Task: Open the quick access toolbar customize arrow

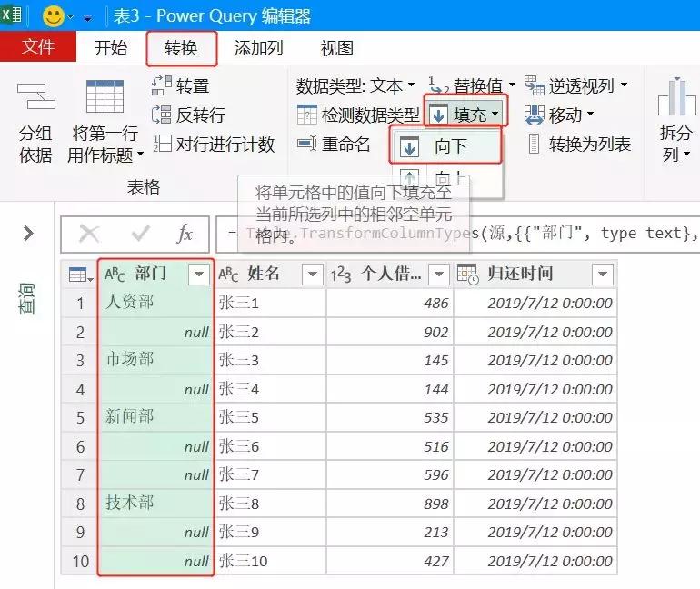Action: (88, 18)
